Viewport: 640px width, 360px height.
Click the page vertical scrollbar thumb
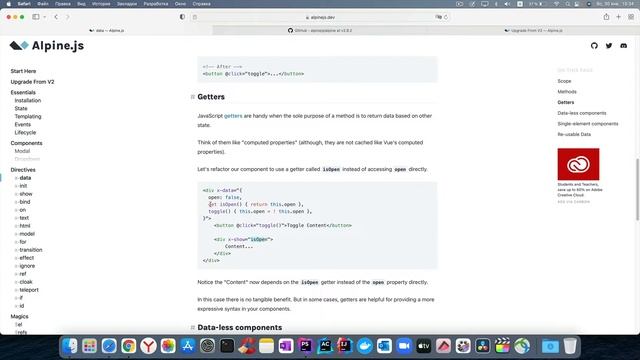(638, 190)
